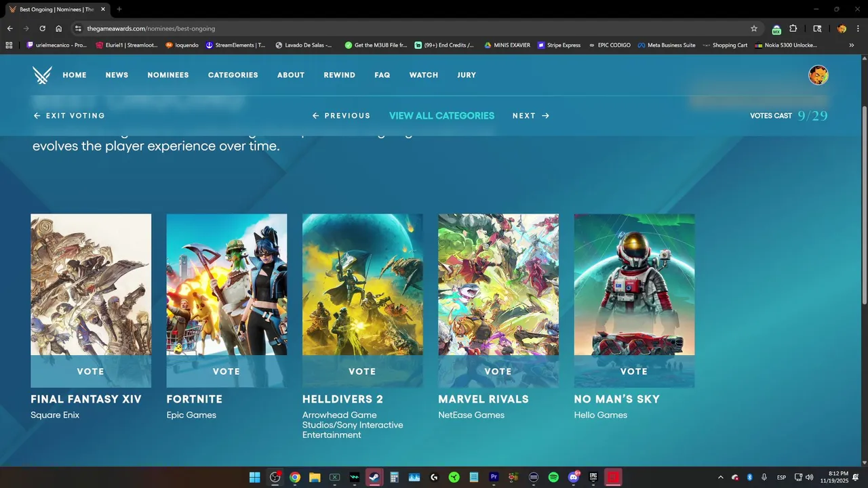Open the volume control in system tray
The width and height of the screenshot is (868, 488).
tap(809, 477)
